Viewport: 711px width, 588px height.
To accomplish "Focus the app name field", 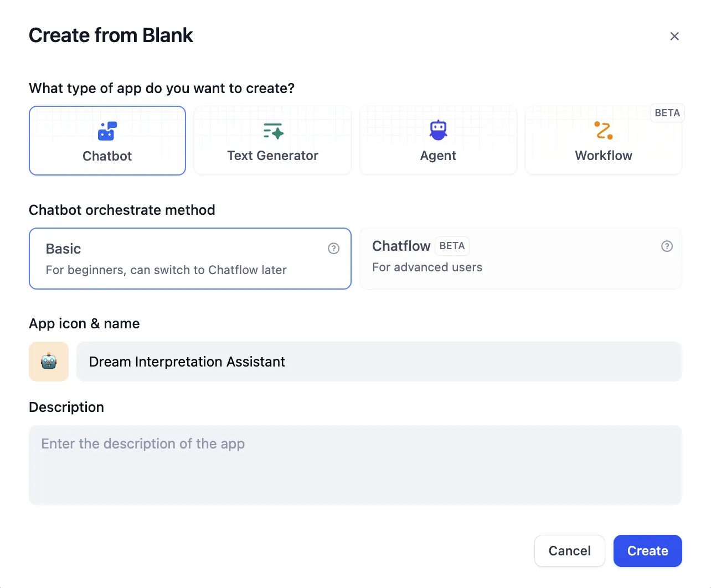I will (x=379, y=362).
